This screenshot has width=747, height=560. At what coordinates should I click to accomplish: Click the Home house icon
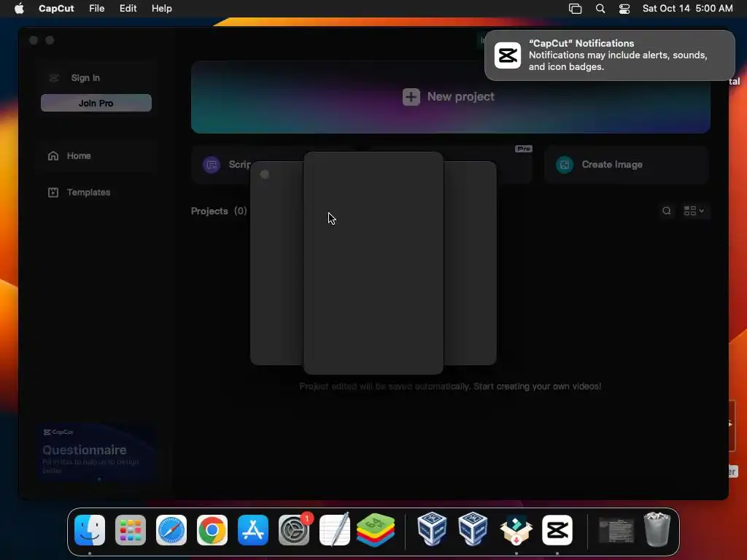[x=53, y=156]
